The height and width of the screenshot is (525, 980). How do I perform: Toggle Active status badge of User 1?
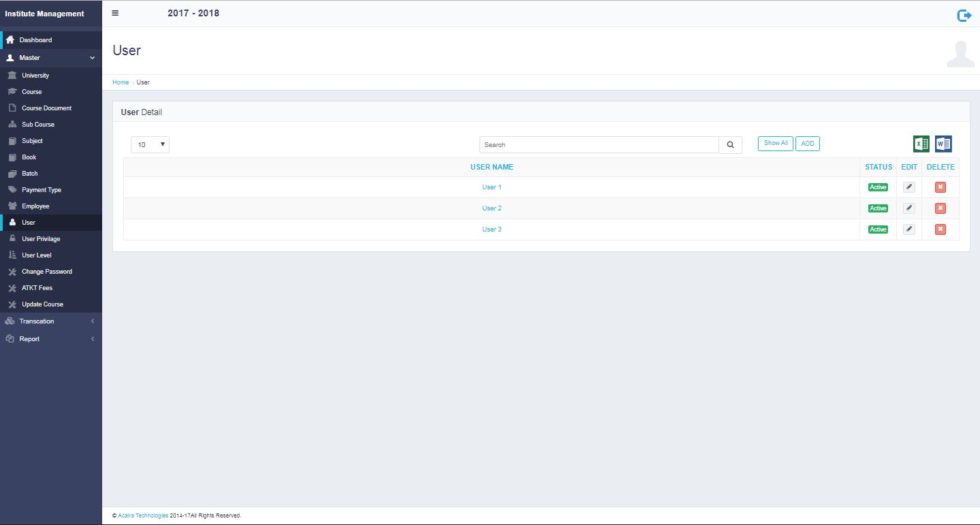click(878, 187)
